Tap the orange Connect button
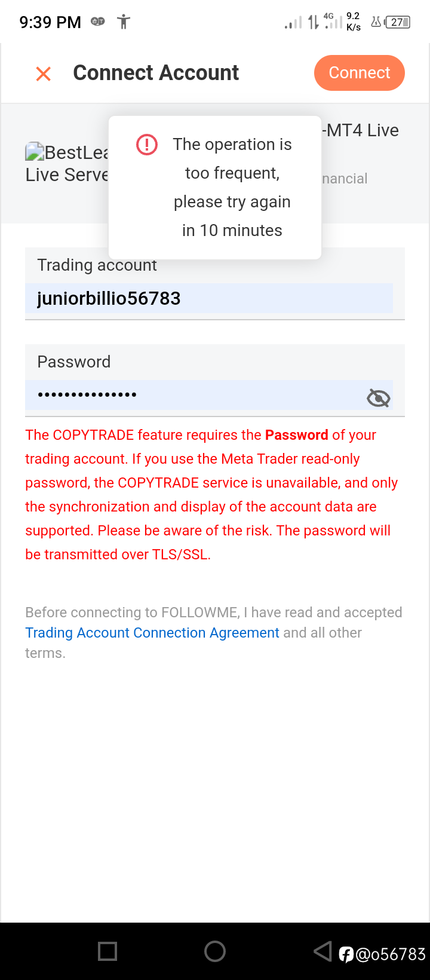The height and width of the screenshot is (980, 430). (359, 73)
